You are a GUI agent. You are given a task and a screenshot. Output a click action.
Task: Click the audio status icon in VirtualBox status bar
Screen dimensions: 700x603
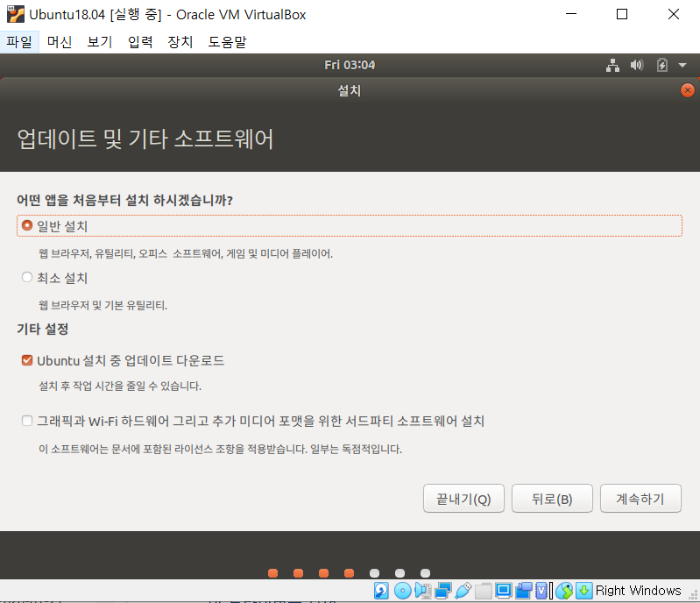pos(422,591)
